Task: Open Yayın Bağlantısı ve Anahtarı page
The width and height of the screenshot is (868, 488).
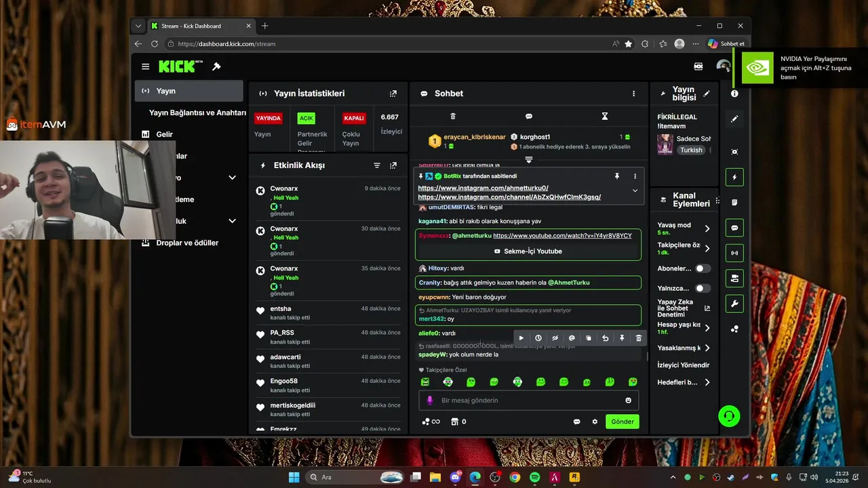Action: pyautogui.click(x=197, y=113)
